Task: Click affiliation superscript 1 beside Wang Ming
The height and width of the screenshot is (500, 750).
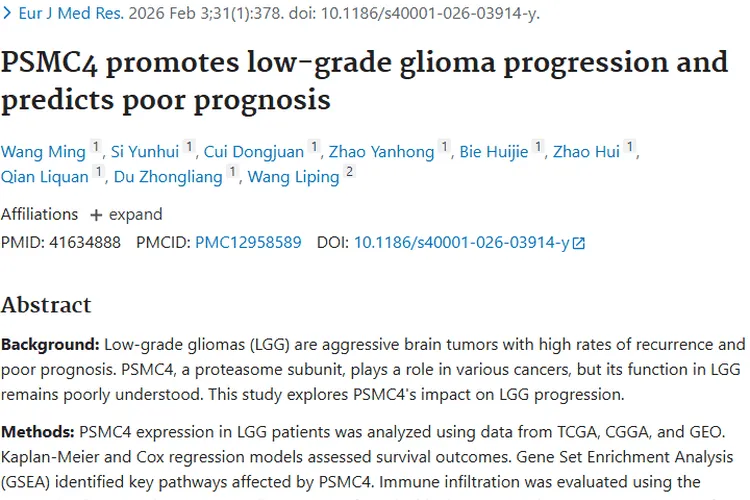Action: point(96,148)
